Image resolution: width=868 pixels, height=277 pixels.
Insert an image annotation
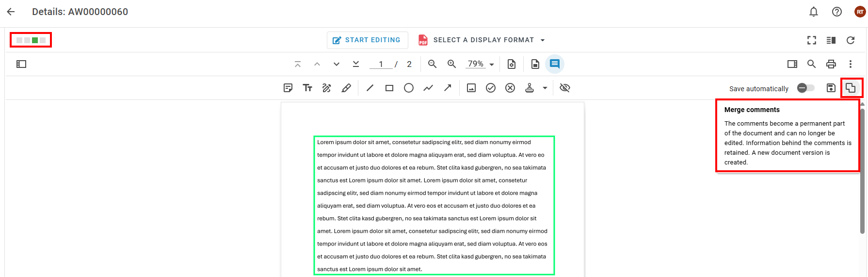coord(471,88)
